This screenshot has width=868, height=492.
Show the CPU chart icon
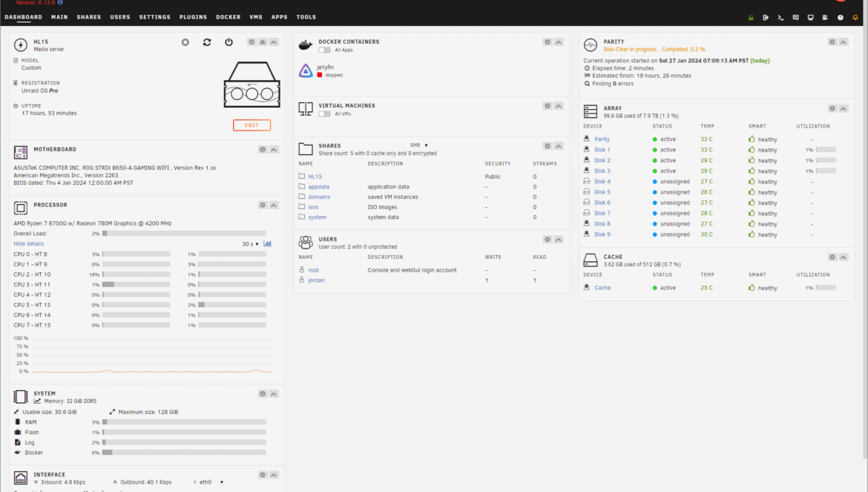(x=268, y=243)
